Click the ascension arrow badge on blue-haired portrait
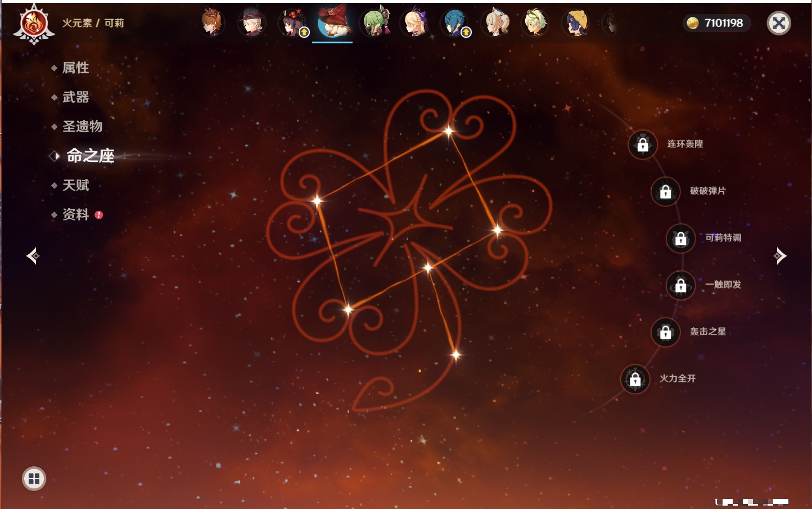The image size is (812, 509). coord(466,33)
